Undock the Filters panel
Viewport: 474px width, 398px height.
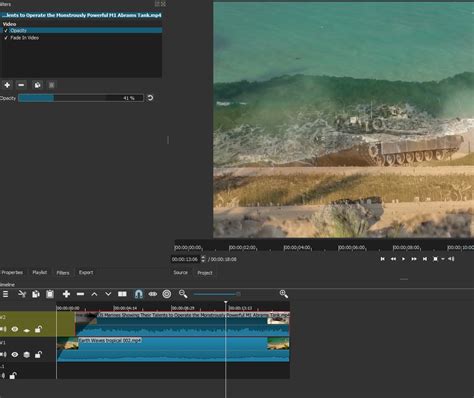157,4
